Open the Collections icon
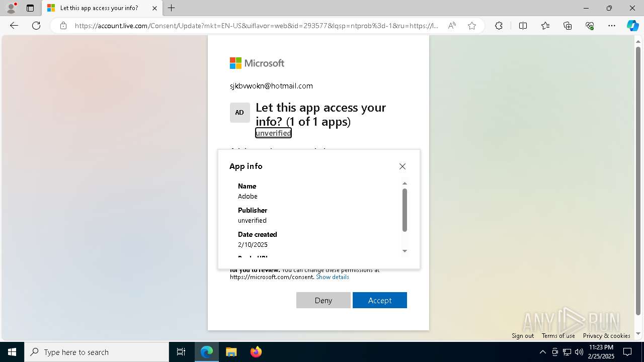 coord(568,26)
